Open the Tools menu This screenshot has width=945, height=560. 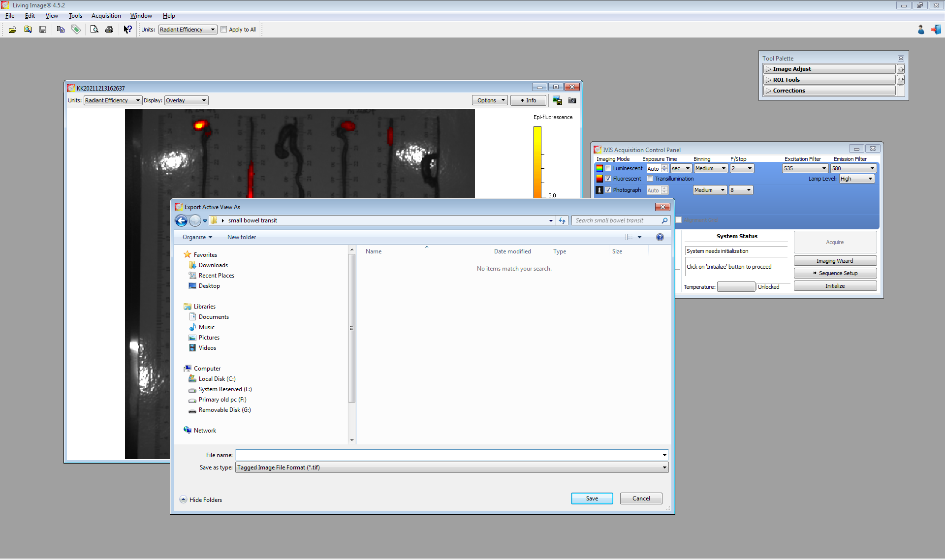[x=75, y=16]
